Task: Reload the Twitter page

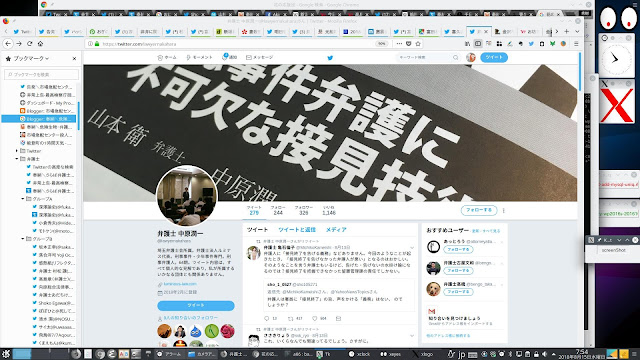Action: click(x=29, y=44)
